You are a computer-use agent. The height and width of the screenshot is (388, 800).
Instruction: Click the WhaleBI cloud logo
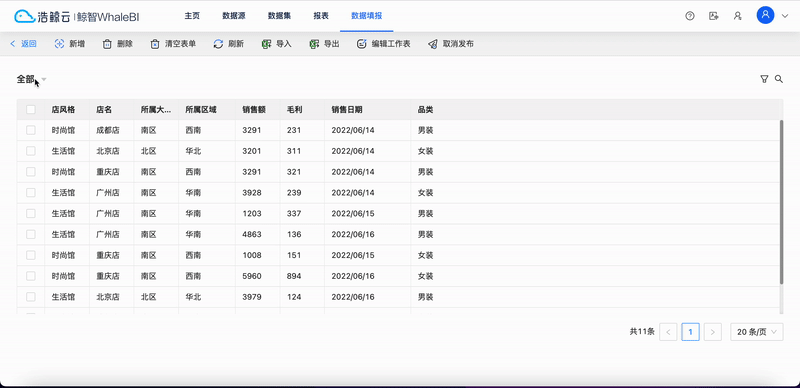[x=24, y=16]
